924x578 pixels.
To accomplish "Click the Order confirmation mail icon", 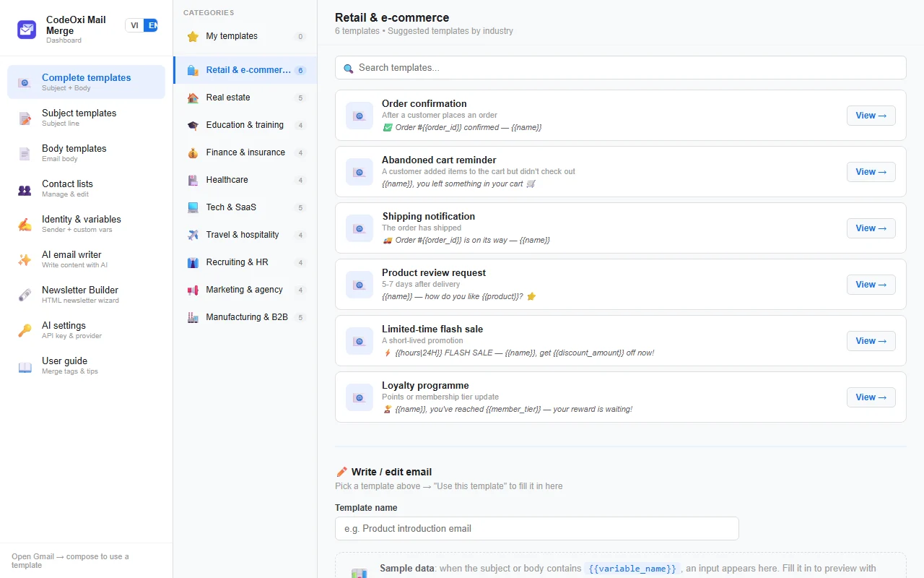I will [x=359, y=116].
